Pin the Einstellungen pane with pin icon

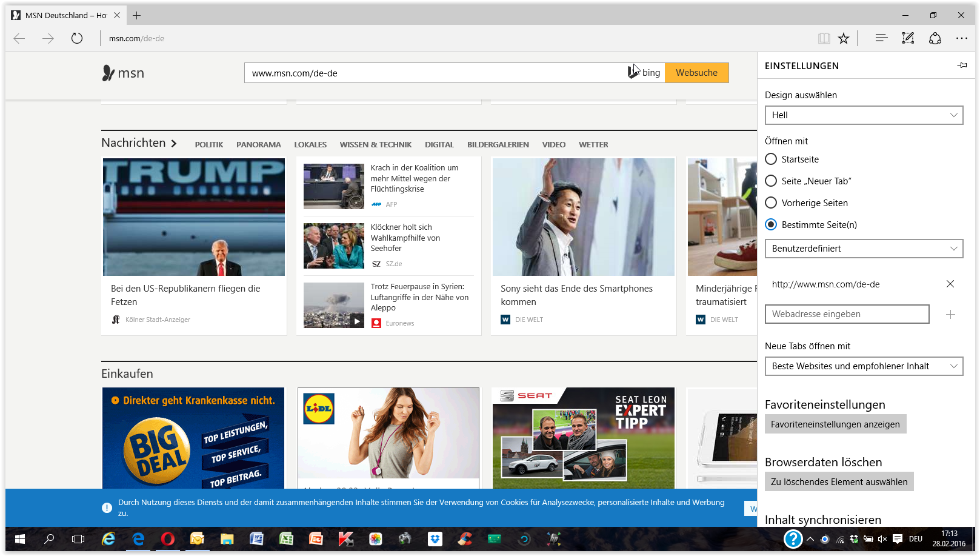coord(962,65)
